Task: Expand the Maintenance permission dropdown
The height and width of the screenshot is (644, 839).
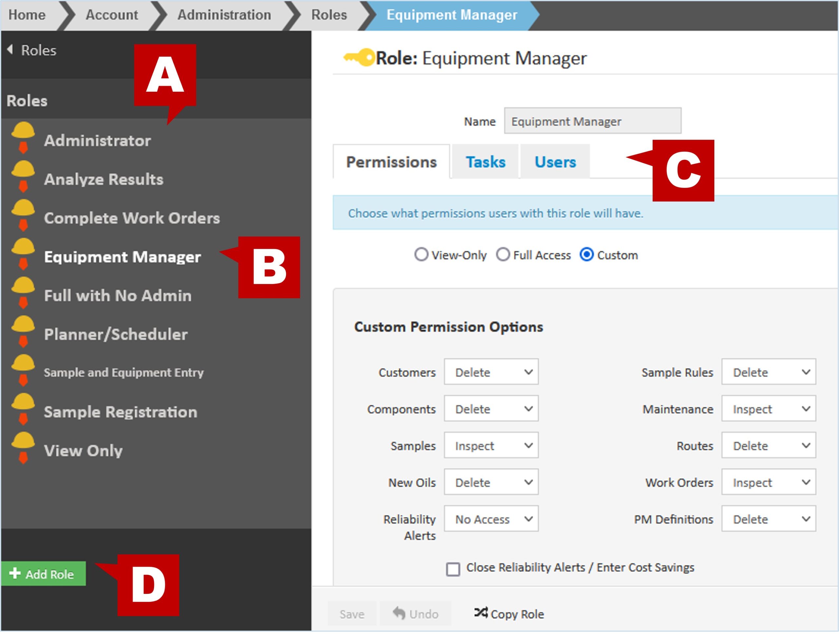Action: [x=768, y=409]
